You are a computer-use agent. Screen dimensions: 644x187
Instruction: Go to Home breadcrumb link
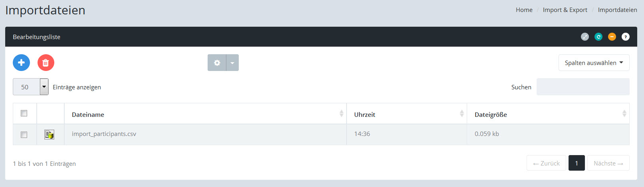pyautogui.click(x=524, y=10)
